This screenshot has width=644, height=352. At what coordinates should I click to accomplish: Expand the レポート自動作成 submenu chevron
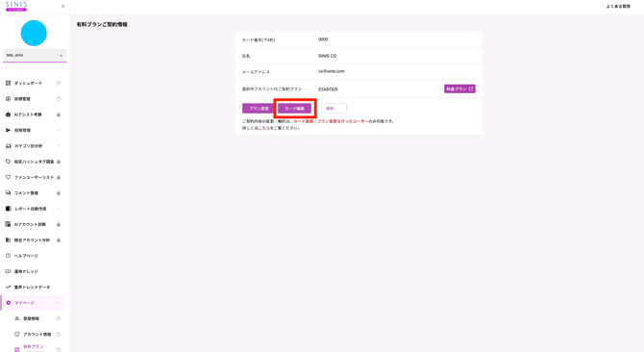[59, 209]
